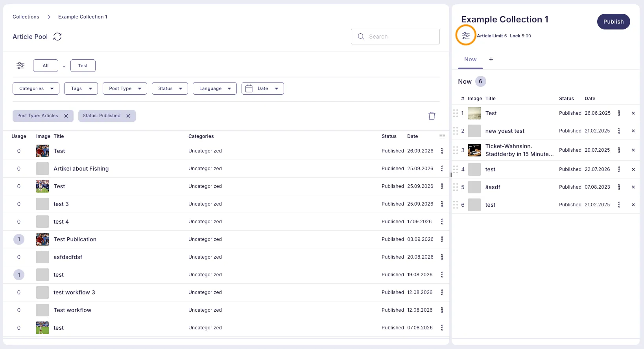The image size is (644, 349).
Task: Select 'new yoast test' title in collection
Action: 505,131
